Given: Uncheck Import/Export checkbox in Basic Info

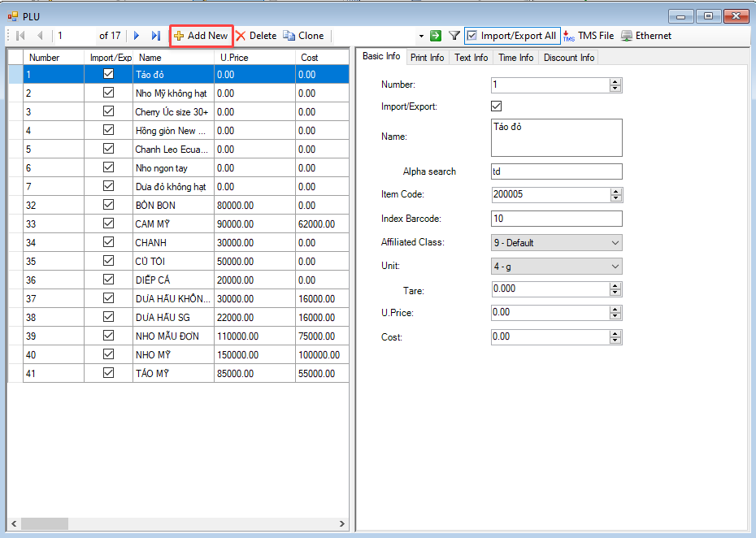Looking at the screenshot, I should (497, 106).
